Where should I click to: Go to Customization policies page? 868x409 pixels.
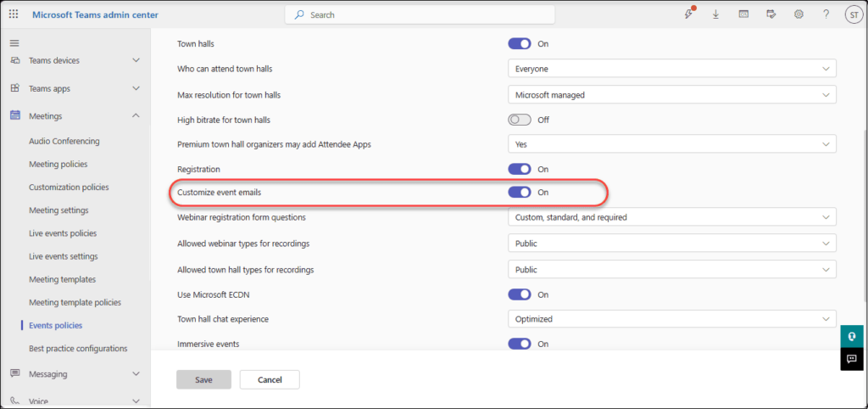tap(69, 188)
